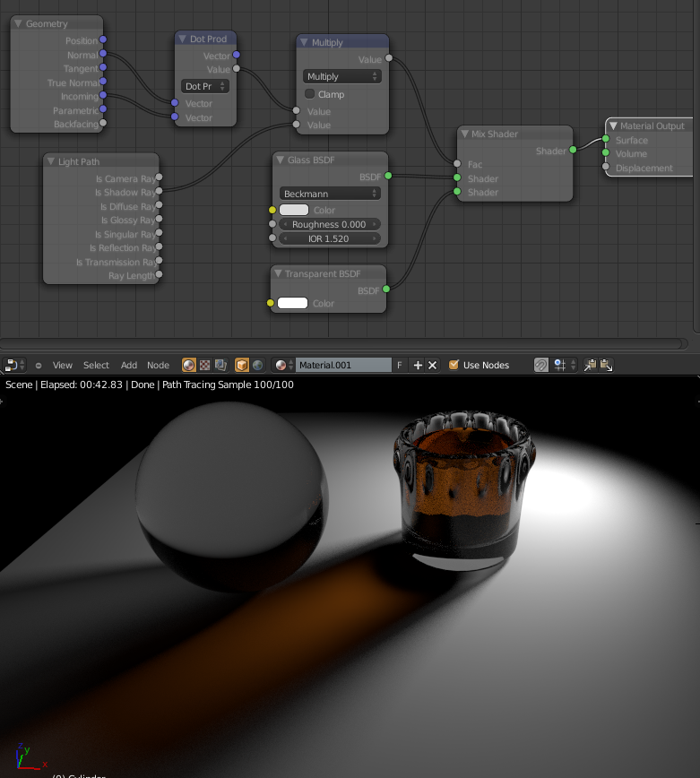Collapse the Light Path node triangle

pos(50,161)
